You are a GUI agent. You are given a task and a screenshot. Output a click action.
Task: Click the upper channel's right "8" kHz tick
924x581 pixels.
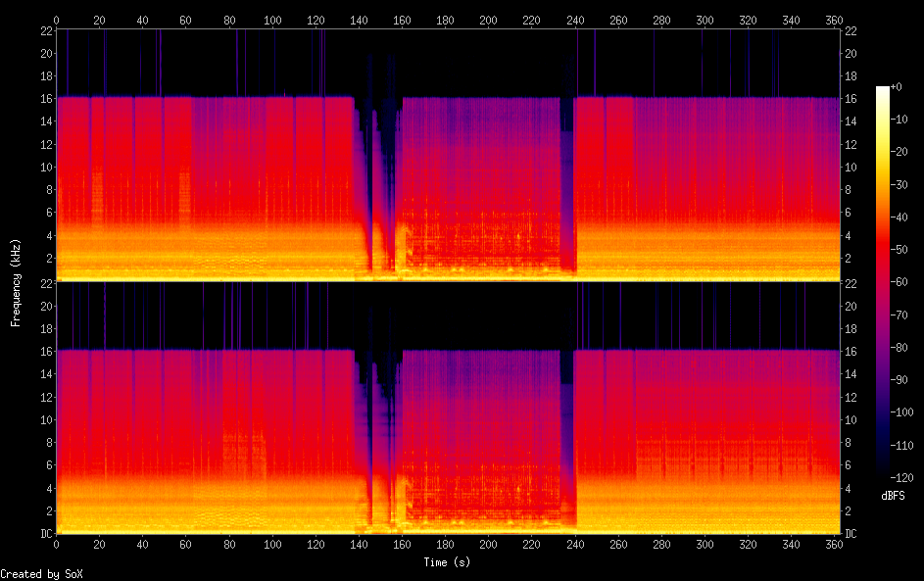pos(848,190)
